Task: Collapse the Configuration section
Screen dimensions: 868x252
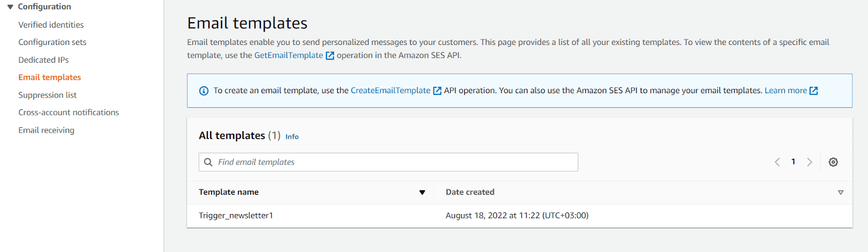Action: click(x=10, y=7)
